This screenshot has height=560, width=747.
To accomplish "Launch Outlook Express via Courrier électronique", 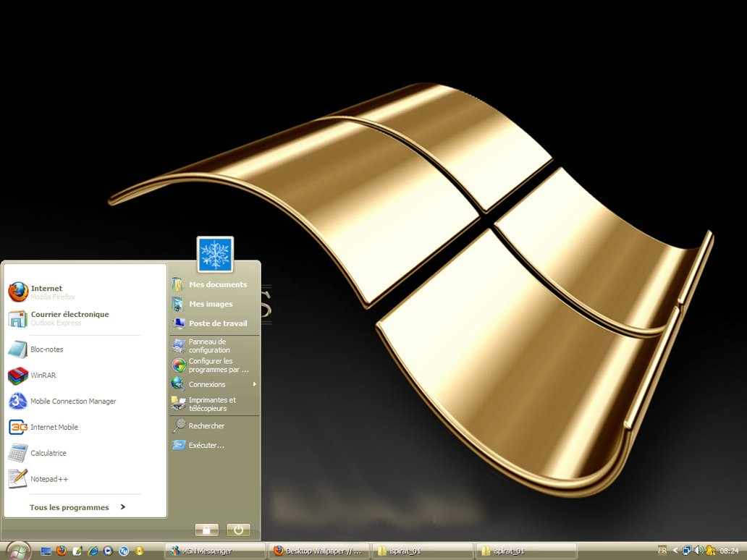I will (x=85, y=318).
